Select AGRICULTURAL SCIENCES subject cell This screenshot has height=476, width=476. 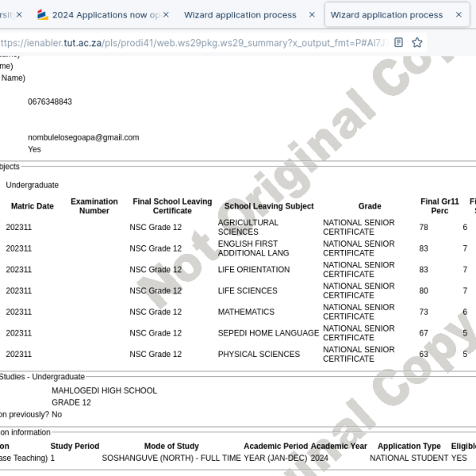248,227
